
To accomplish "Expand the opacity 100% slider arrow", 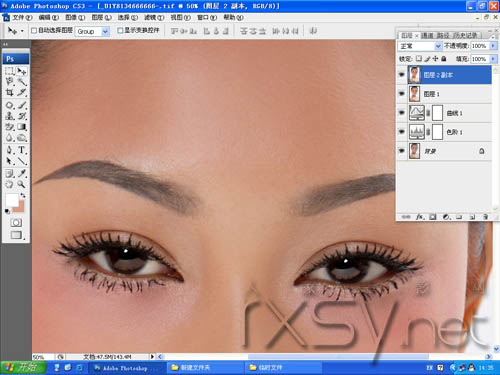I will point(493,46).
